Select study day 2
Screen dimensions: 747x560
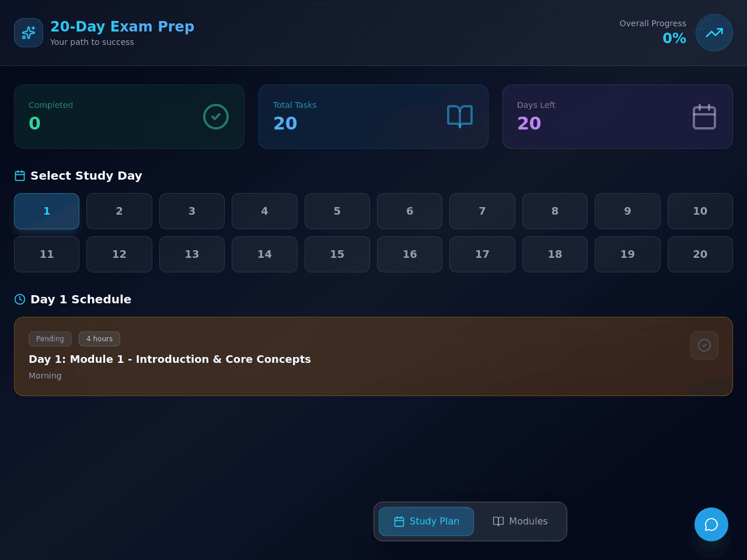click(119, 211)
